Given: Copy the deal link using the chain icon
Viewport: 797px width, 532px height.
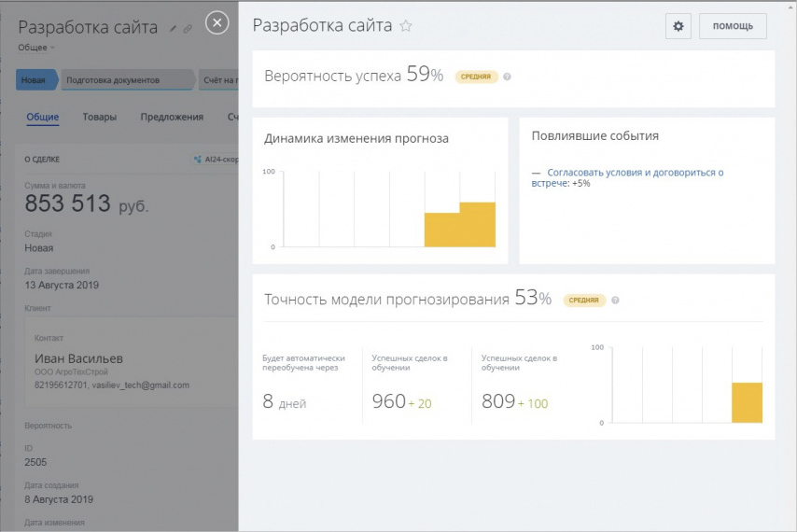Looking at the screenshot, I should click(188, 28).
